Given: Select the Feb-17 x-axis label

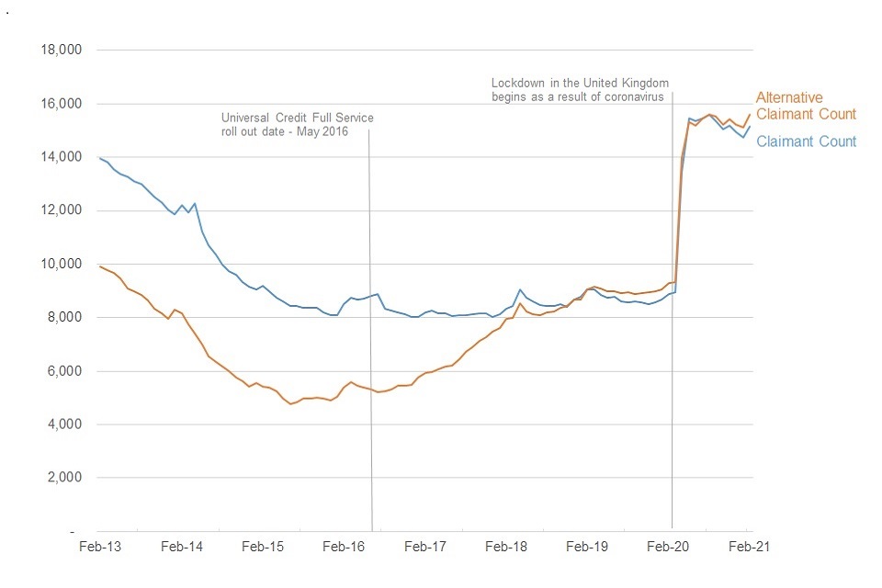Looking at the screenshot, I should [424, 546].
